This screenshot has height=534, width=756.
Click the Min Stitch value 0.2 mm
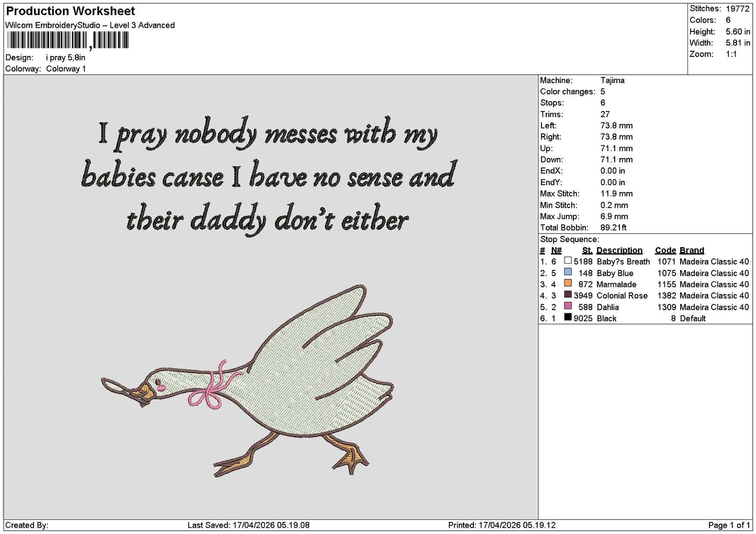pyautogui.click(x=615, y=205)
